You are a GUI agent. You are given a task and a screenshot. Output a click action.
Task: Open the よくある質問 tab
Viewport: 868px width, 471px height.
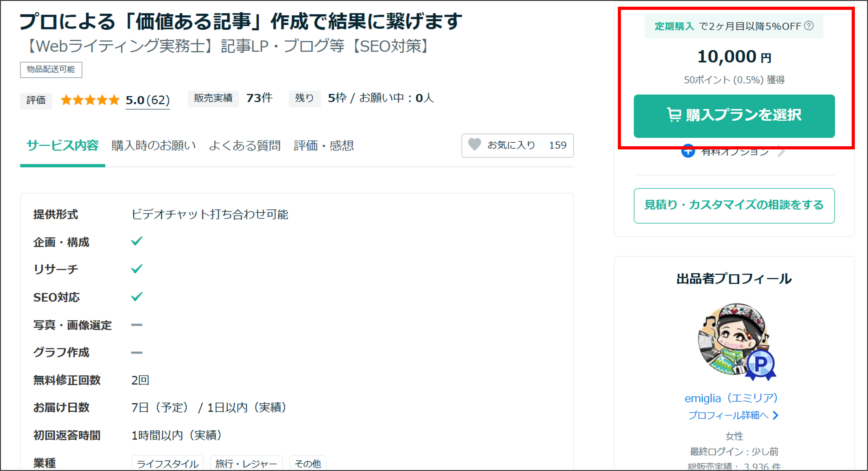(x=245, y=146)
